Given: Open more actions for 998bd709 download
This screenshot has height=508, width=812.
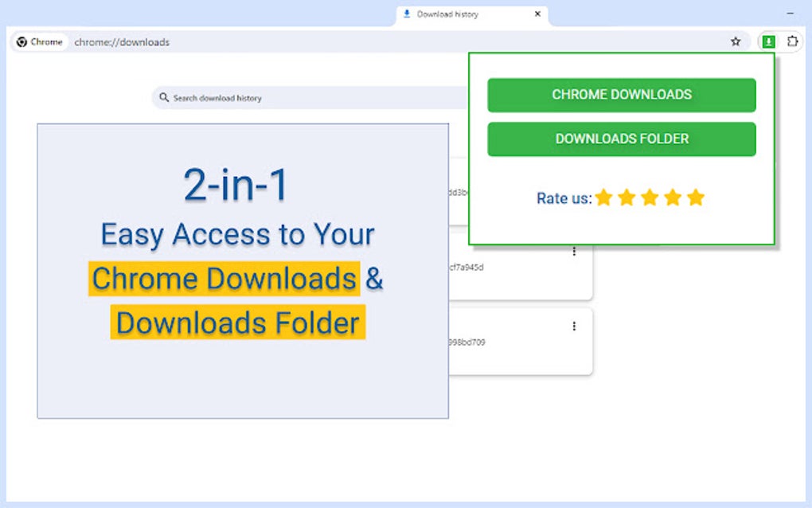Looking at the screenshot, I should 574,326.
